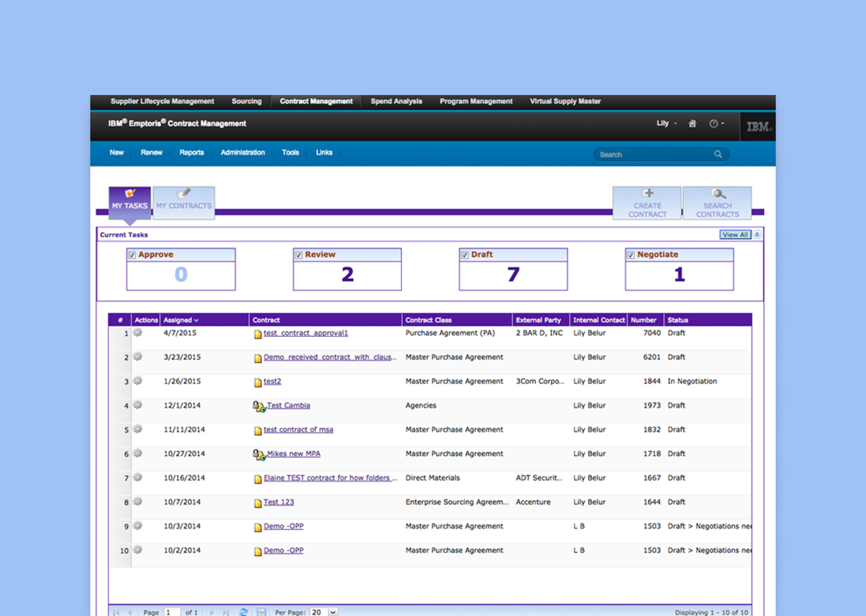The height and width of the screenshot is (616, 866).
Task: Open the test_contract_approval1 contract link
Action: 306,333
